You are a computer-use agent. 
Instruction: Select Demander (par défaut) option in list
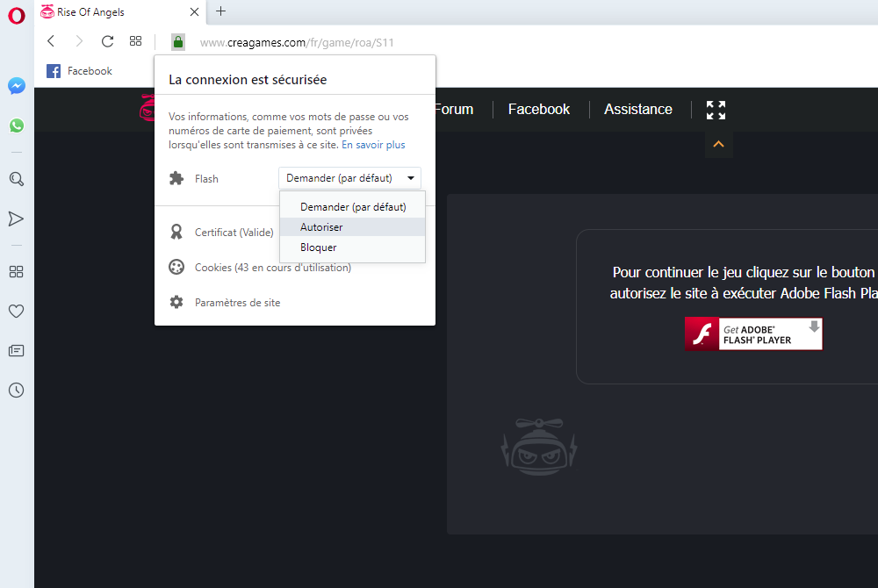pyautogui.click(x=352, y=207)
